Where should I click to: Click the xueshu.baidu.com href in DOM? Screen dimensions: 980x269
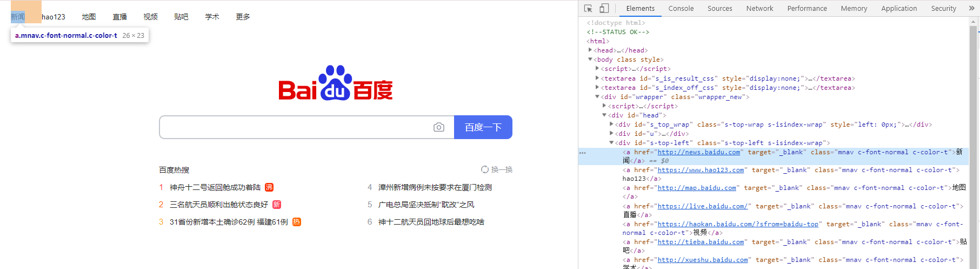[703, 260]
